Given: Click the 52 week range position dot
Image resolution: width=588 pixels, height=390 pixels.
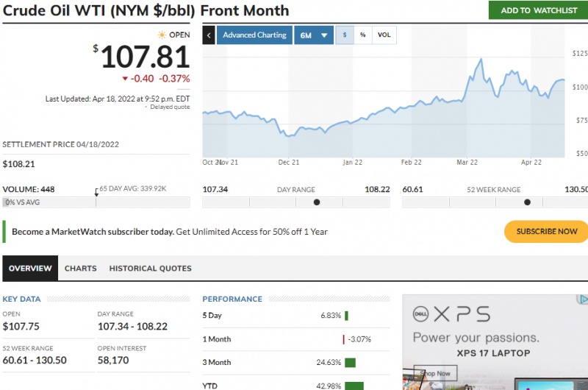Looking at the screenshot, I should (527, 202).
